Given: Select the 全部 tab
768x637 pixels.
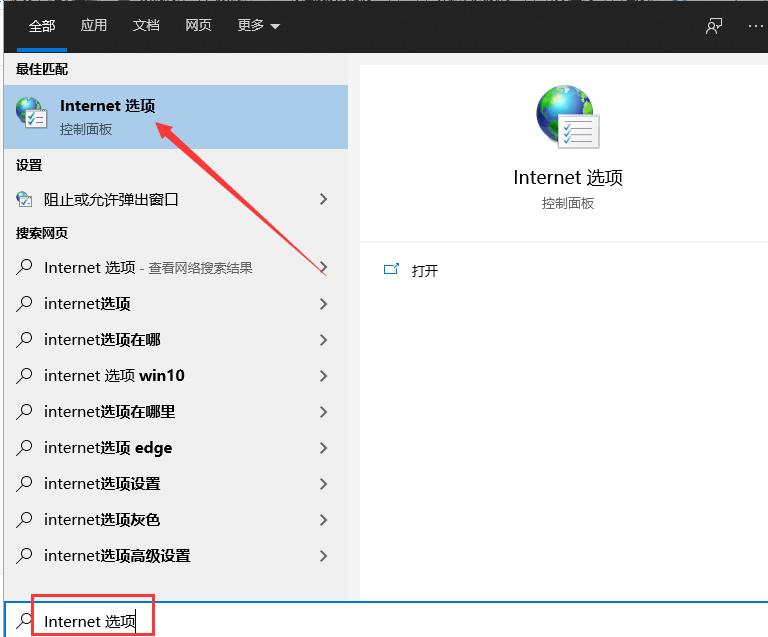Looking at the screenshot, I should click(x=42, y=26).
